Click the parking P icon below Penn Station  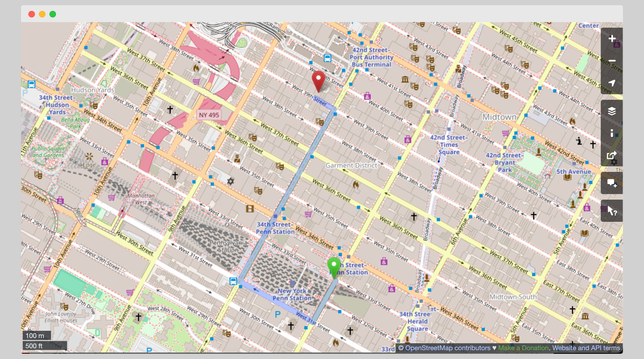coord(278,314)
